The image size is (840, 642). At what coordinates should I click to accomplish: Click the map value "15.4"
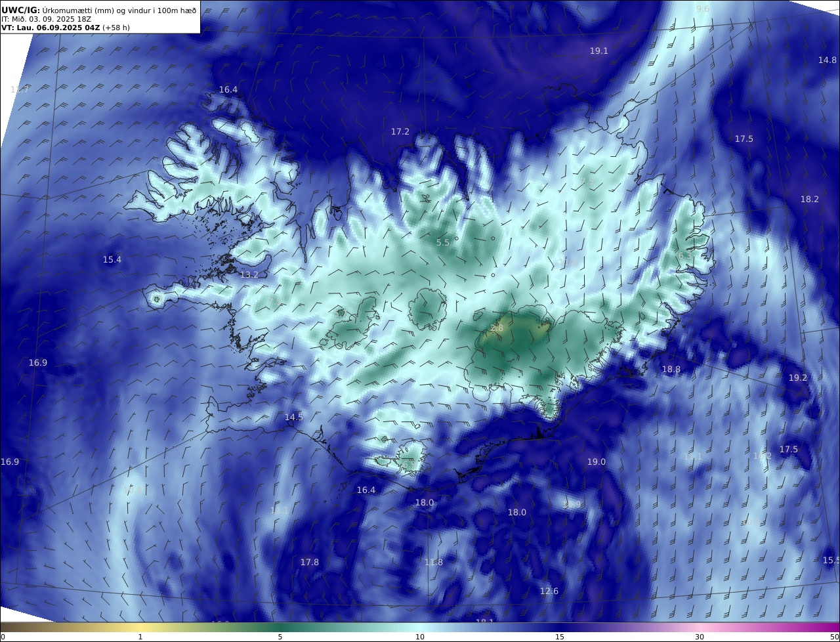pyautogui.click(x=112, y=259)
